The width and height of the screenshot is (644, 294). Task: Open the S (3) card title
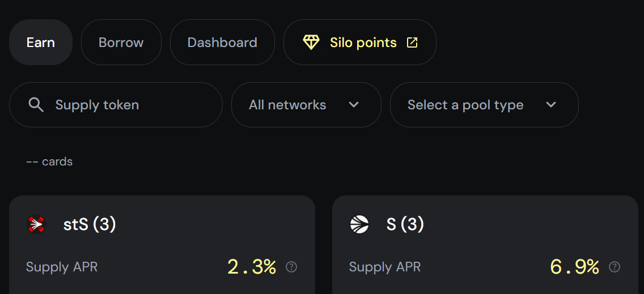[405, 224]
